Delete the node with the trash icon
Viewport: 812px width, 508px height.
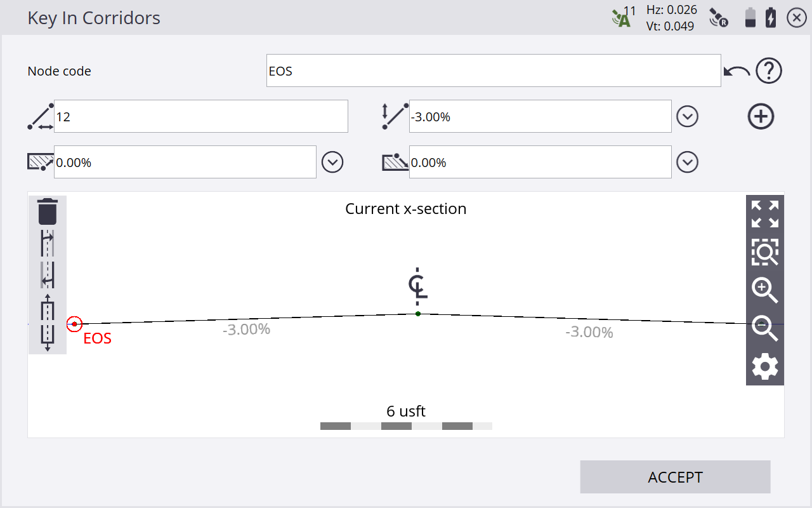click(48, 211)
